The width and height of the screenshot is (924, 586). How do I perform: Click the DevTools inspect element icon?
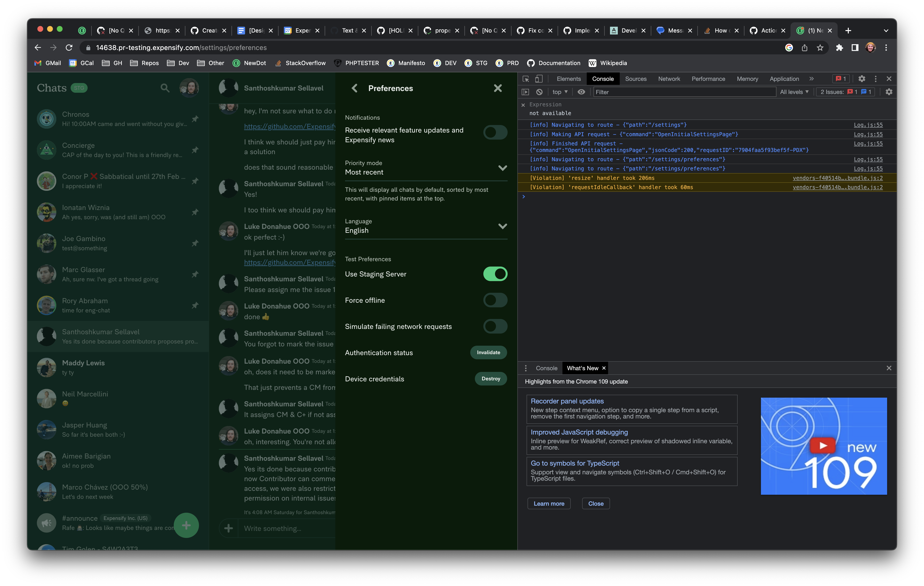tap(526, 79)
